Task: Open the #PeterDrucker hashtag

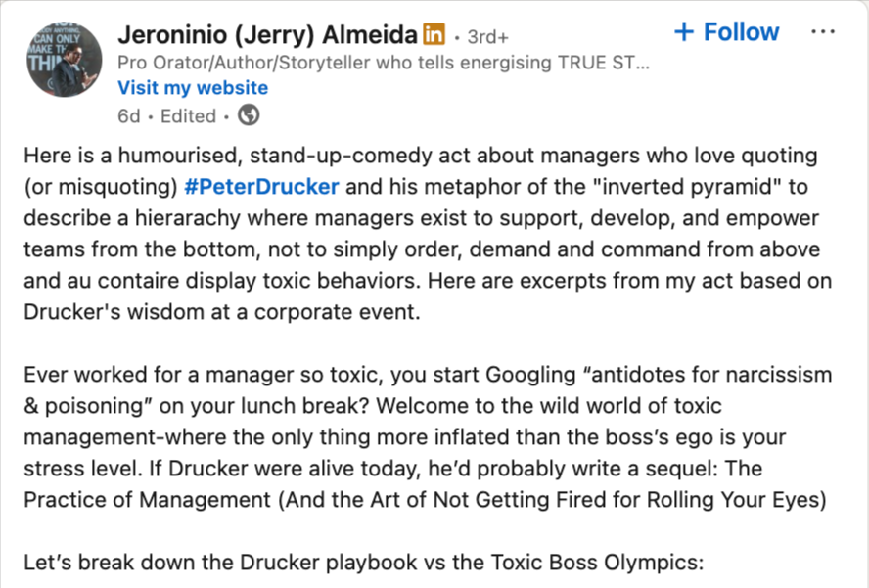Action: (261, 187)
